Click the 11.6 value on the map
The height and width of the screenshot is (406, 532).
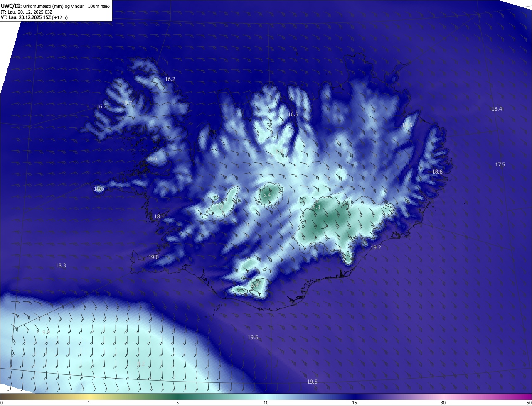coord(152,159)
